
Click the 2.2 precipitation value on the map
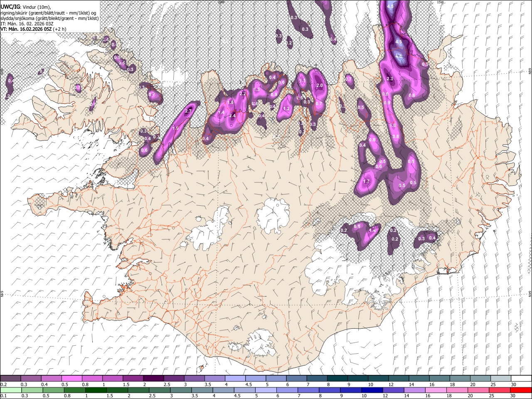coord(243,94)
